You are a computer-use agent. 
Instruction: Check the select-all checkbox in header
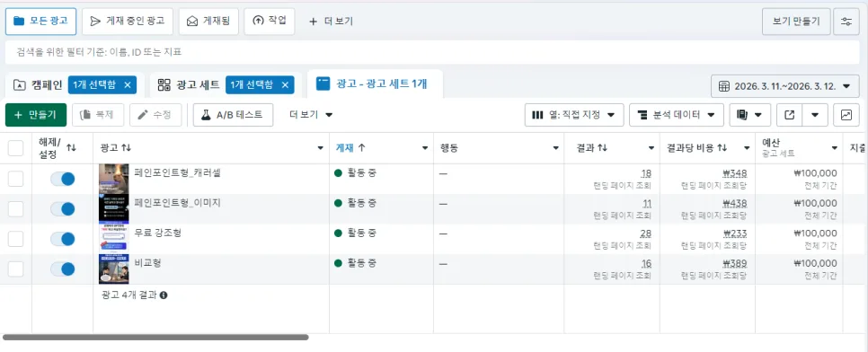15,148
